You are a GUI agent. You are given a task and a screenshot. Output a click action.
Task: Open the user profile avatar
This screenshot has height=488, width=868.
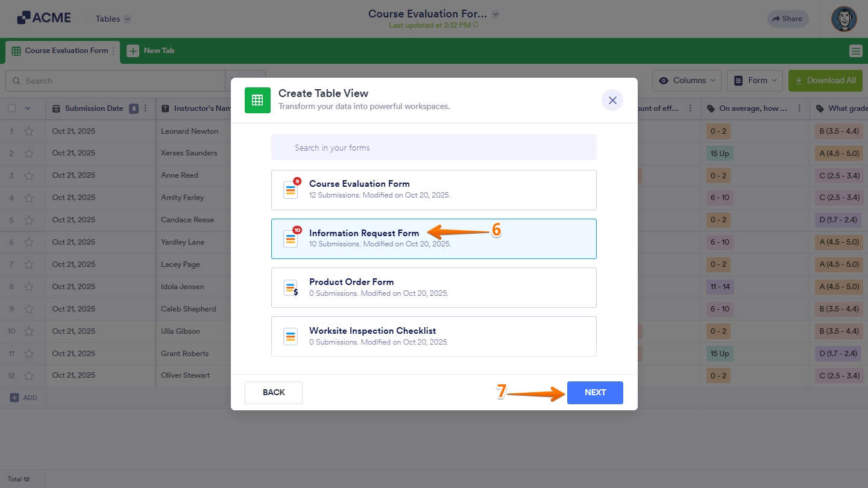pos(844,19)
